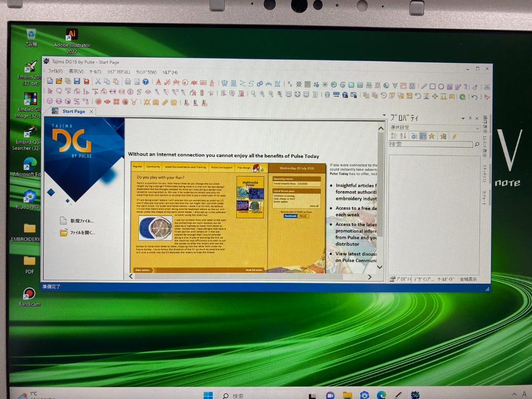Open the ツール(T) menu
The width and height of the screenshot is (532, 399).
(96, 71)
